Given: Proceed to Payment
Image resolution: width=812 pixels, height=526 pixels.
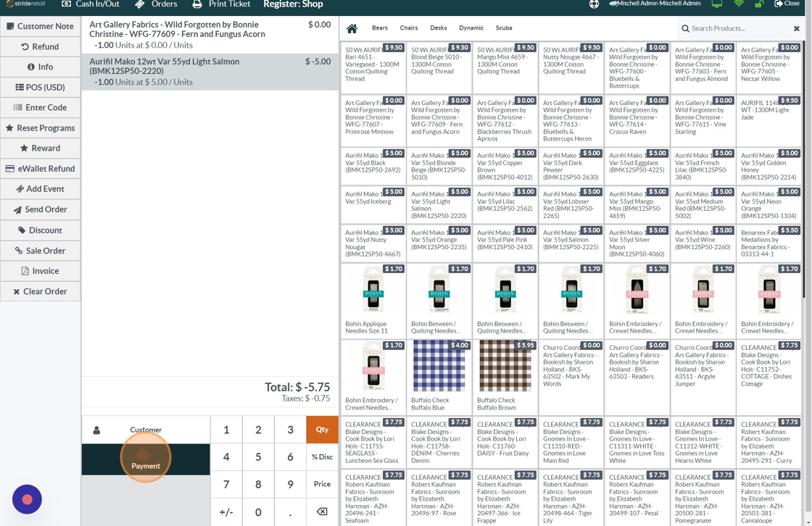Looking at the screenshot, I should [146, 459].
